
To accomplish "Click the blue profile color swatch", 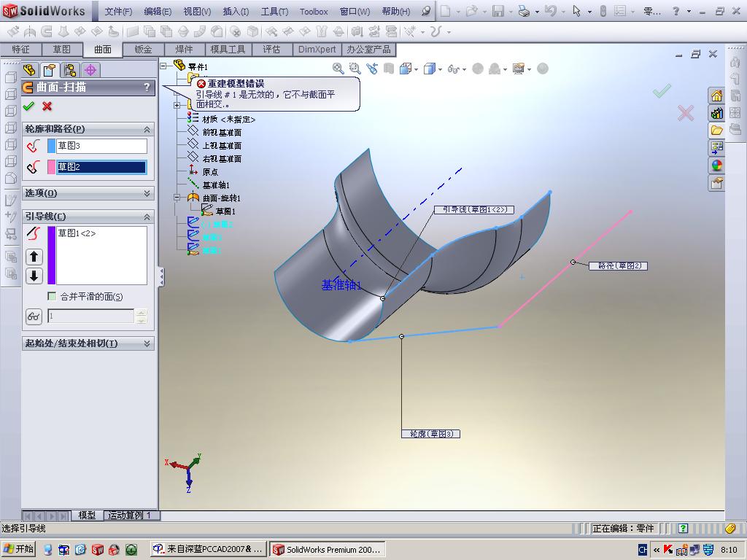I will point(52,146).
